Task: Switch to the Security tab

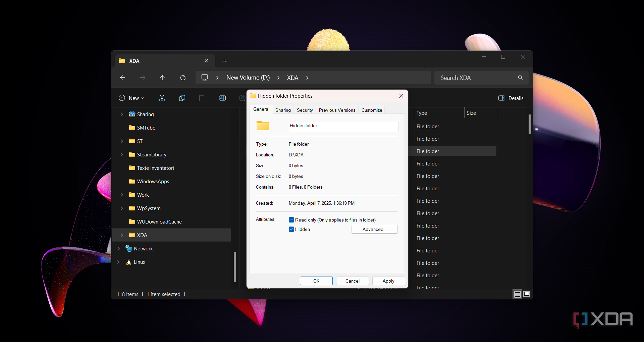Action: coord(305,110)
